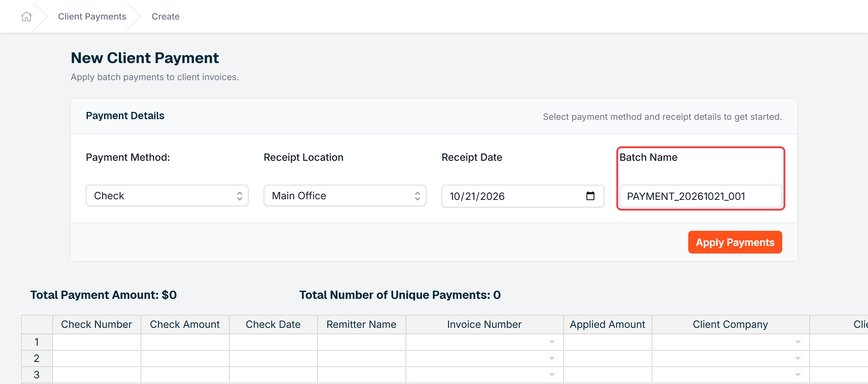Click Create breadcrumb item
The width and height of the screenshot is (868, 384).
(x=166, y=16)
